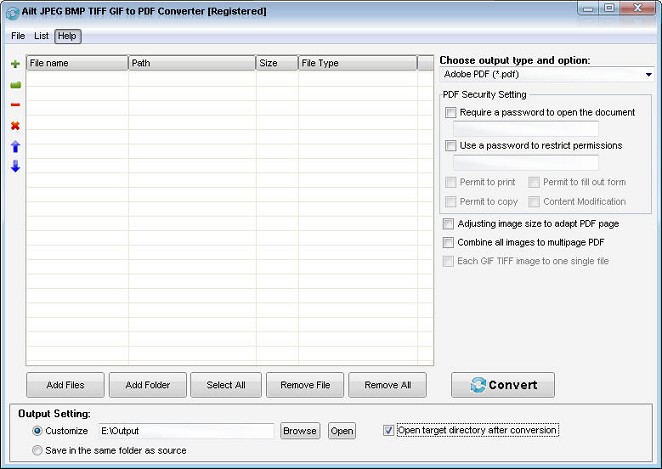Enable Use a password to restrict permissions
The image size is (662, 469).
[450, 146]
